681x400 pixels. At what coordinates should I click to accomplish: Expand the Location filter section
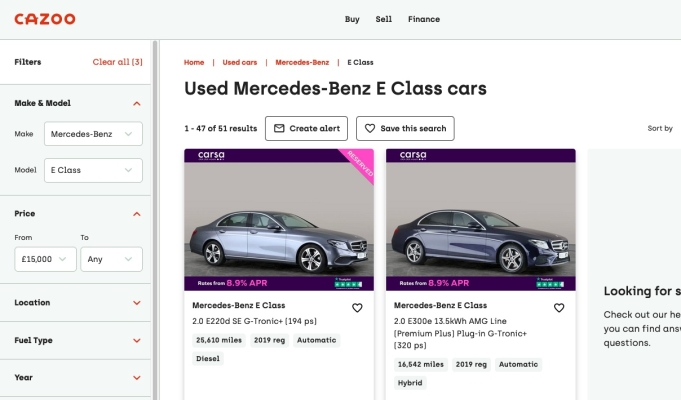[137, 303]
